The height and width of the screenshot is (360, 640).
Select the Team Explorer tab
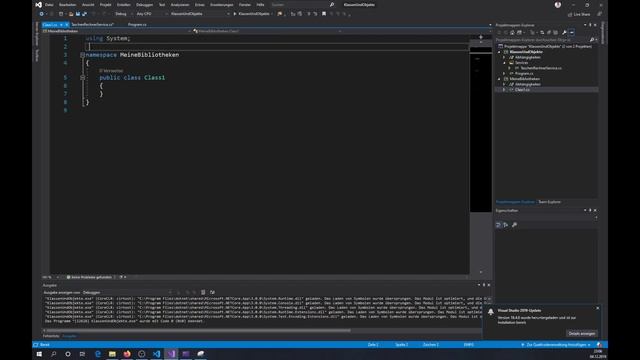click(x=549, y=202)
